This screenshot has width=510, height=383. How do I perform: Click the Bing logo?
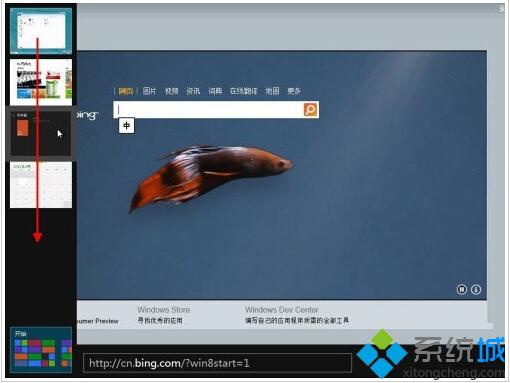click(87, 115)
